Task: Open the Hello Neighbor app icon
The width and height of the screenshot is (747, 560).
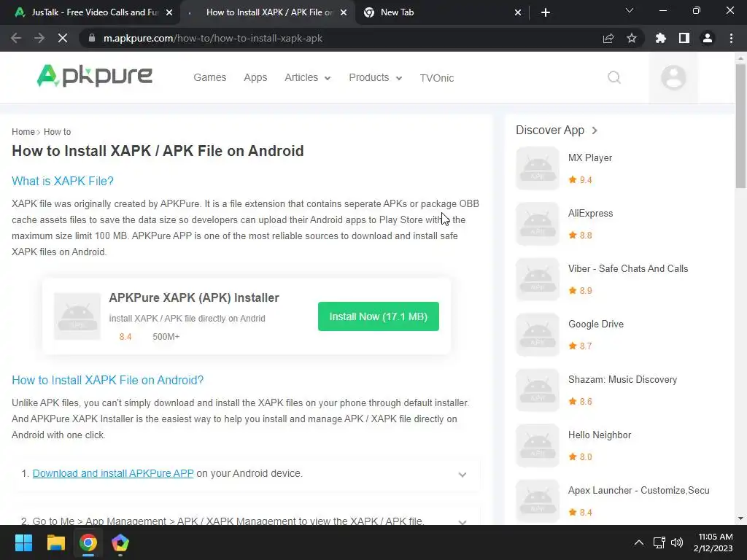Action: (538, 446)
